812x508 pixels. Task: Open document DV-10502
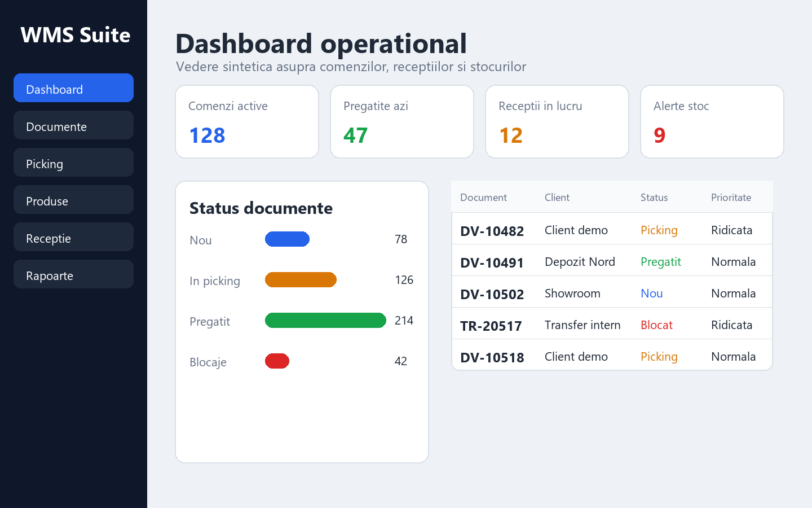coord(492,294)
